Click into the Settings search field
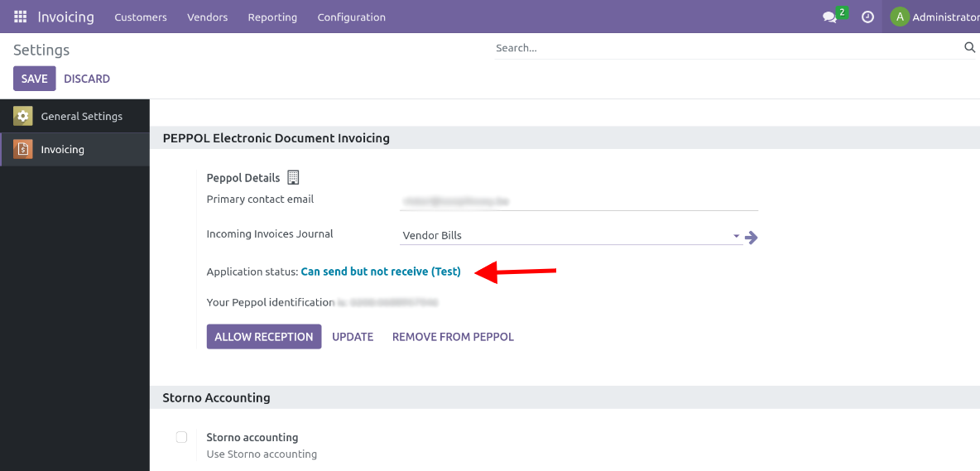This screenshot has height=471, width=980. (x=727, y=48)
